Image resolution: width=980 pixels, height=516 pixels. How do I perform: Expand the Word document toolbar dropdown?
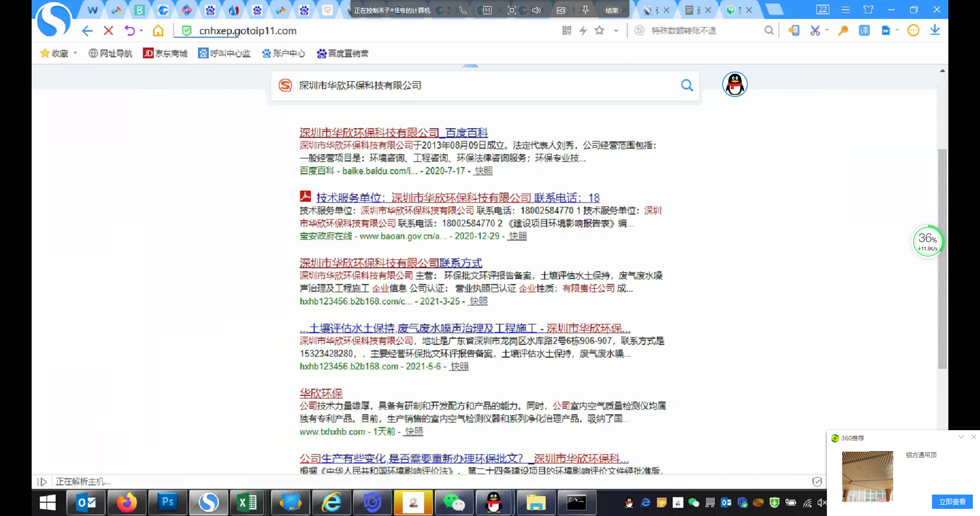click(897, 30)
